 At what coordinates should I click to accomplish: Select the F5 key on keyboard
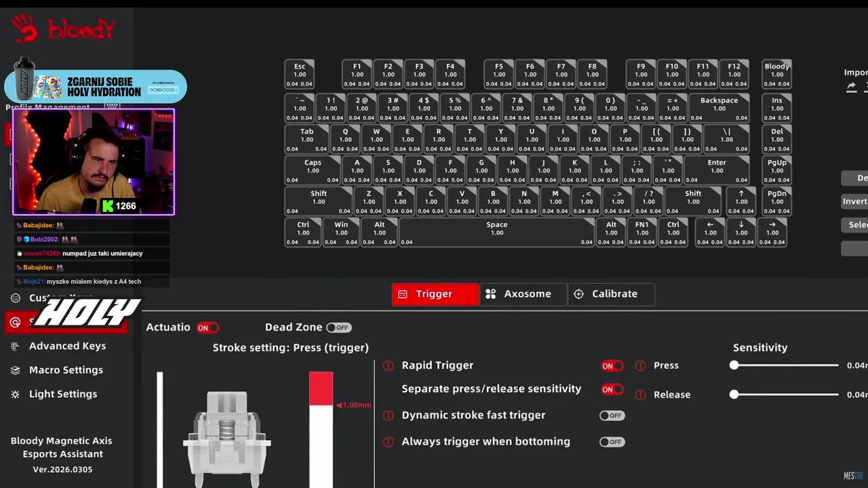click(498, 75)
